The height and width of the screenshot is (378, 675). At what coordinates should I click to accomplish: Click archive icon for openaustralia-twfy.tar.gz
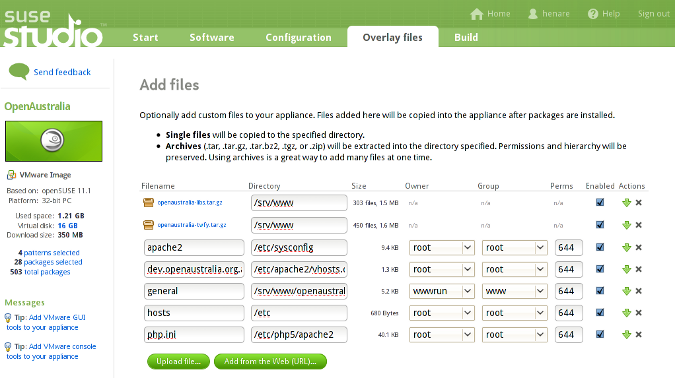(148, 225)
